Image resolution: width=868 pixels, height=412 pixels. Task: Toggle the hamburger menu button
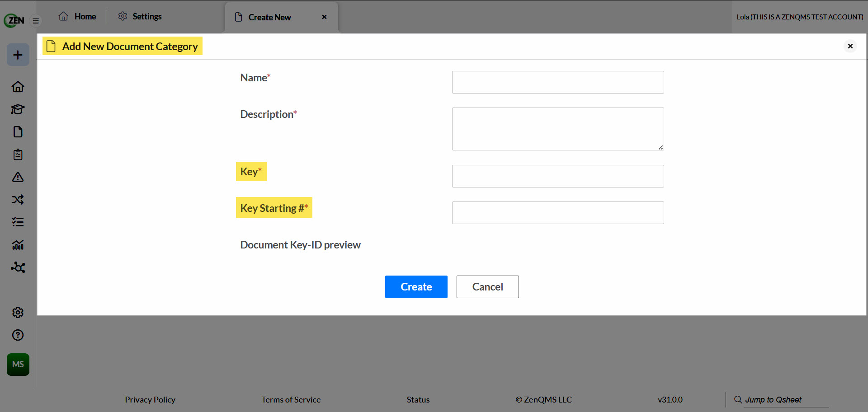36,21
